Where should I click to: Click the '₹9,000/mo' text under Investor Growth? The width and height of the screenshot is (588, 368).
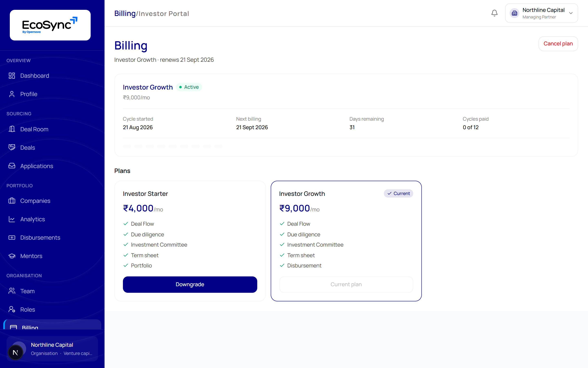[x=136, y=98]
